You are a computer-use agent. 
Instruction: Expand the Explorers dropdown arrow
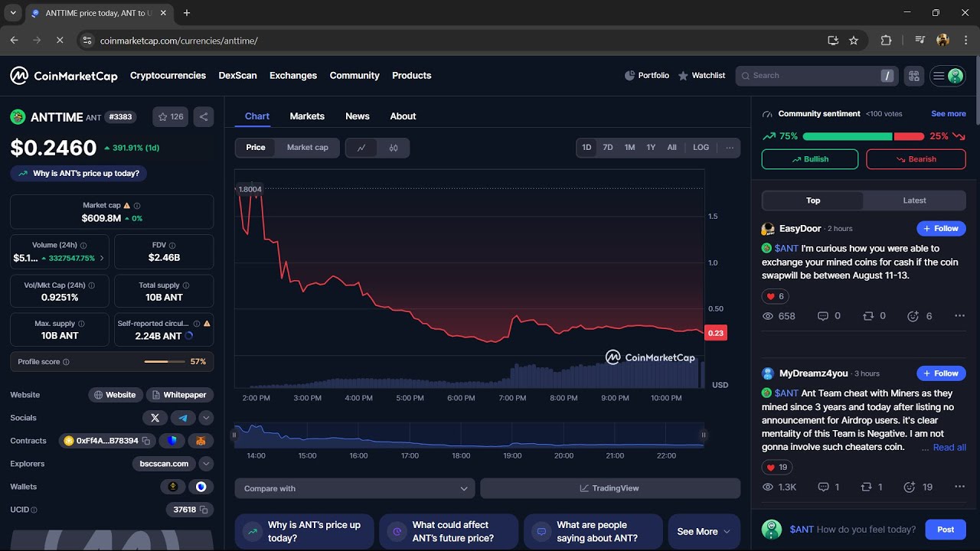(x=206, y=464)
